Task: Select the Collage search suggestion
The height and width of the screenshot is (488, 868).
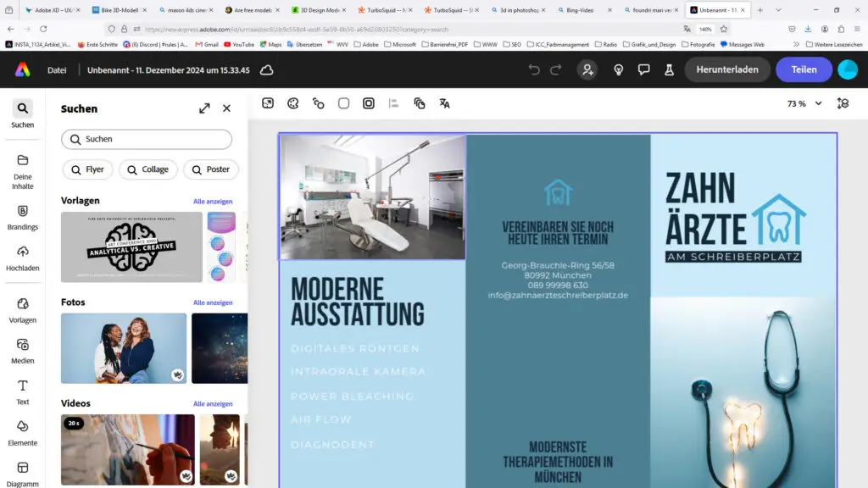Action: click(147, 169)
